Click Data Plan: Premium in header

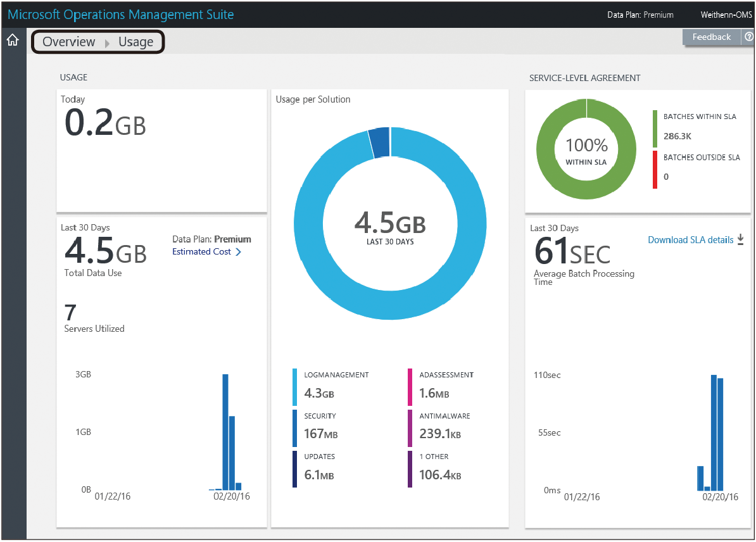pos(640,15)
